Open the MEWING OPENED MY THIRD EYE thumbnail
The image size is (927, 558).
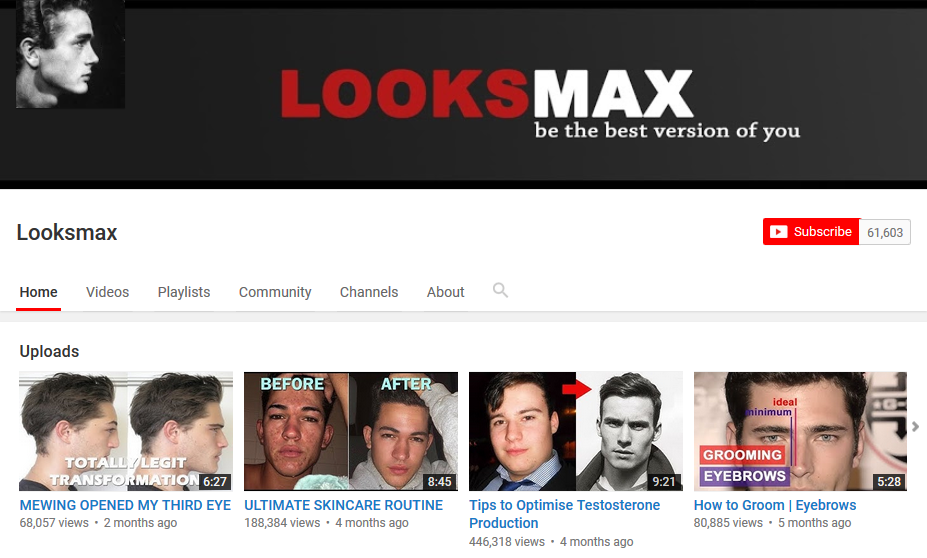click(x=126, y=431)
